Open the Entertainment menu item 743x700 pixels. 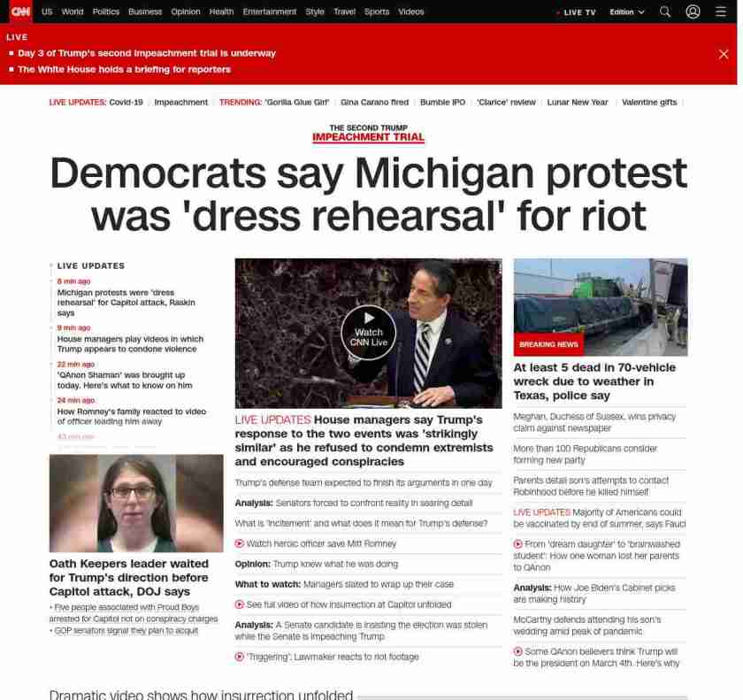tap(269, 12)
